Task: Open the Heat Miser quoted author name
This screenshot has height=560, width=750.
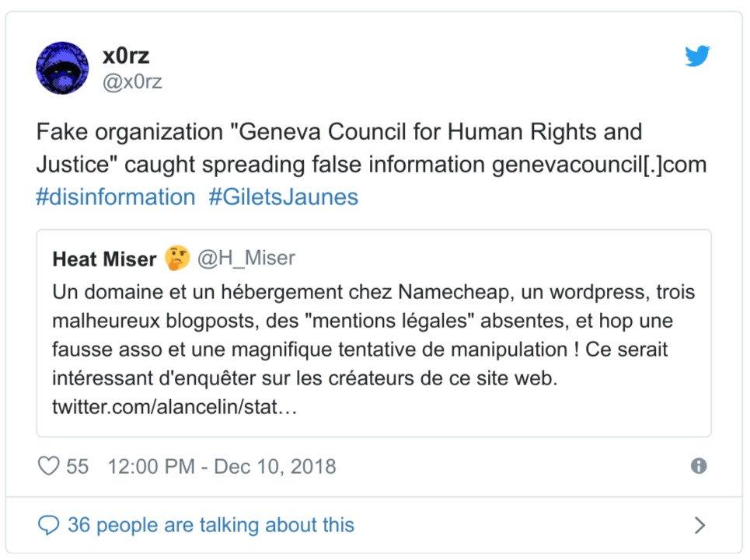Action: pyautogui.click(x=105, y=259)
